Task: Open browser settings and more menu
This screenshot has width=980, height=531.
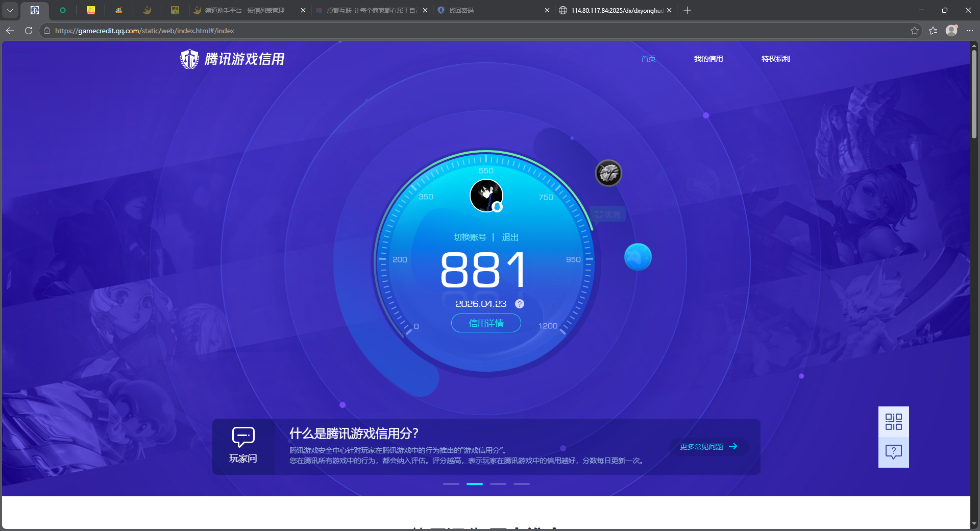Action: 970,31
